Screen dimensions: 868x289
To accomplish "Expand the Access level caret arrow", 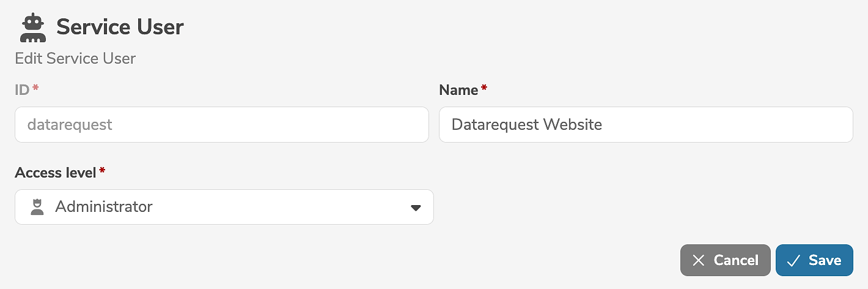I will pos(416,208).
